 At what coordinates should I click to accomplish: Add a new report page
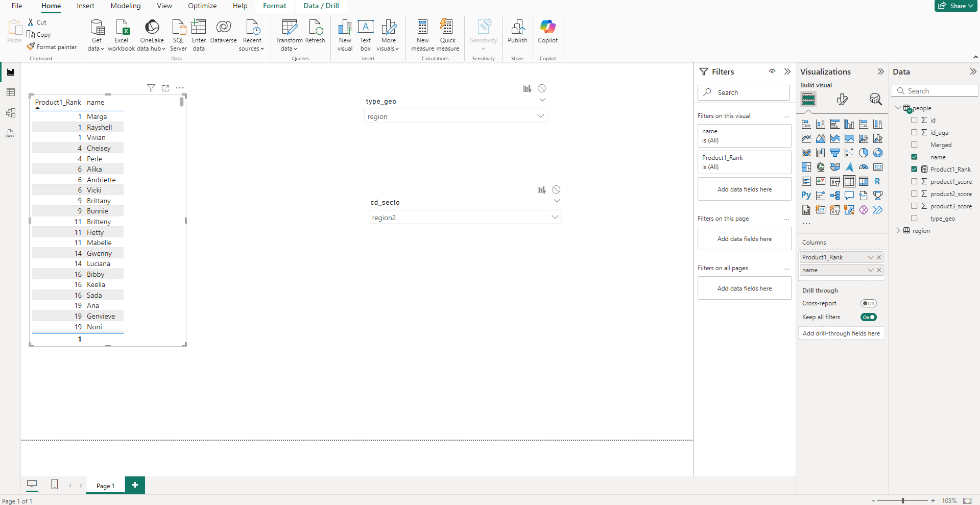135,485
